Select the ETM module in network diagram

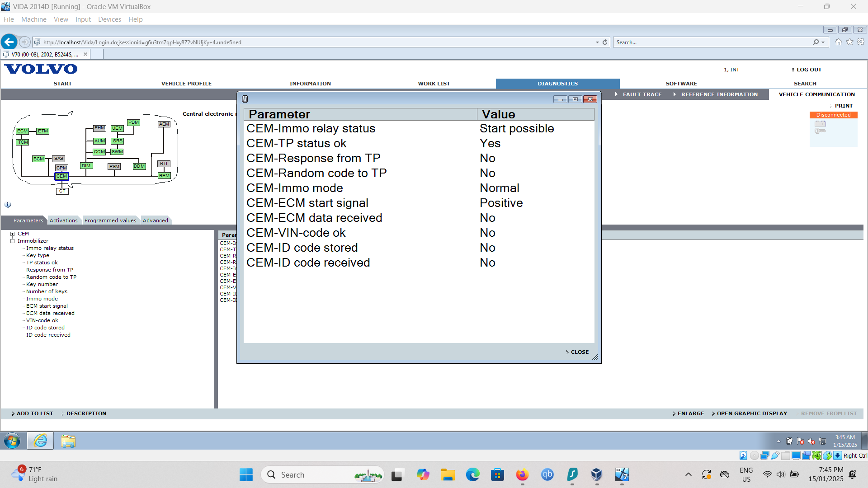click(43, 131)
